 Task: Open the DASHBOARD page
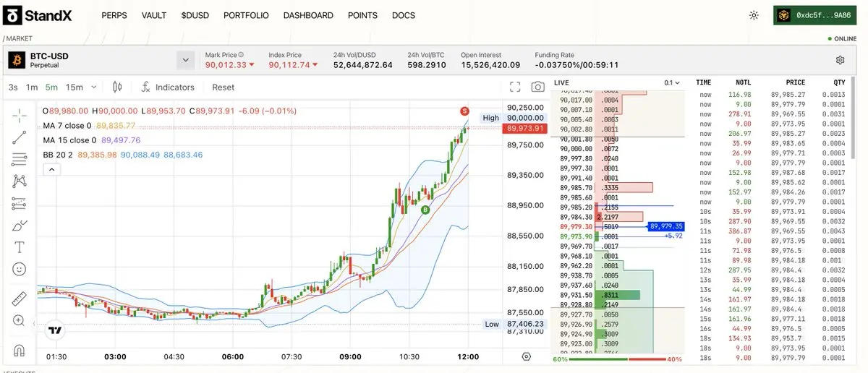pos(308,15)
